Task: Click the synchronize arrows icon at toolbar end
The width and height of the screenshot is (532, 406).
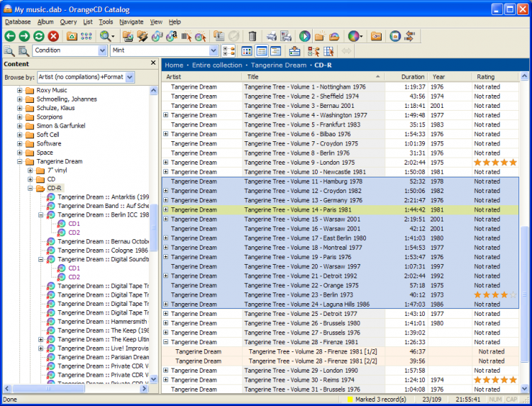Action: pos(410,36)
